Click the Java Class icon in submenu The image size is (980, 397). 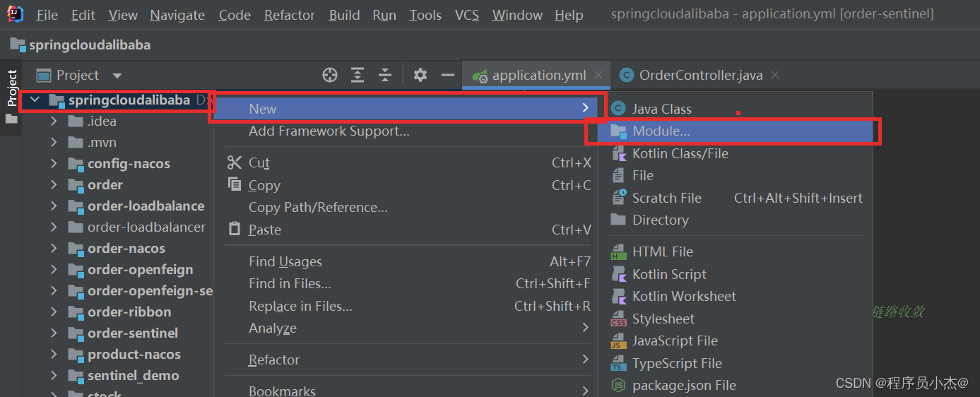[619, 108]
